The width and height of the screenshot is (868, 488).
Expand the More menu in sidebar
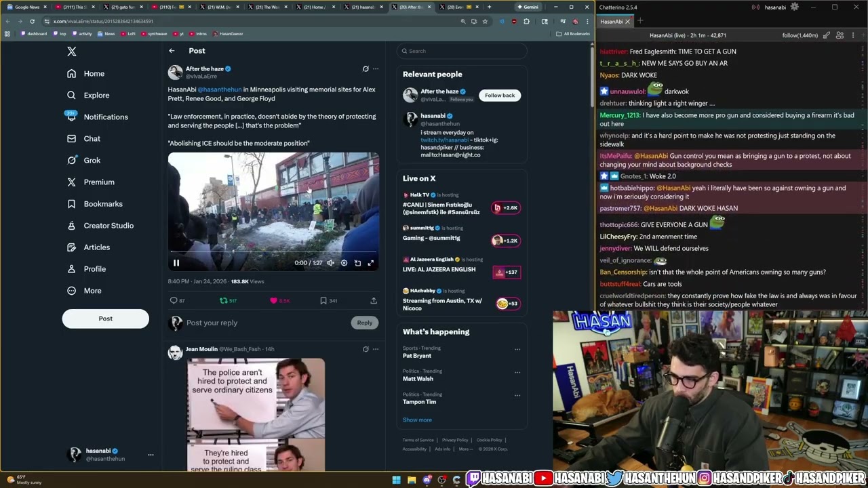(x=84, y=291)
